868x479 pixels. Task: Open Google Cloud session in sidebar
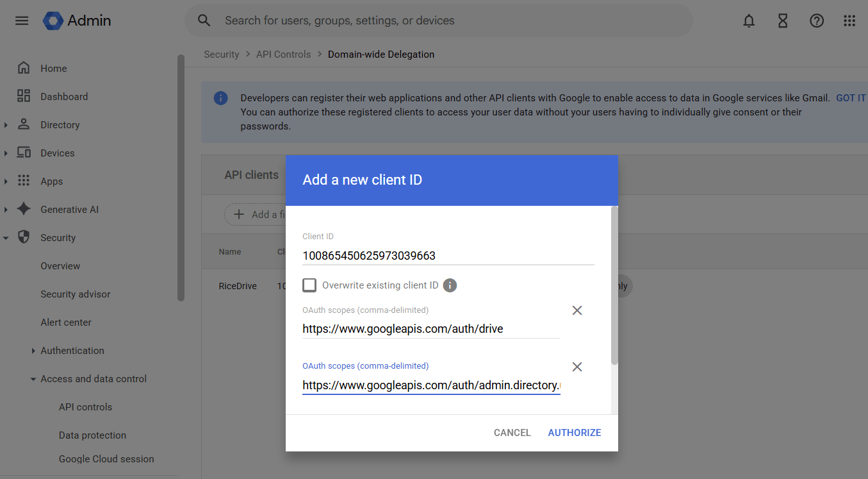(x=106, y=458)
